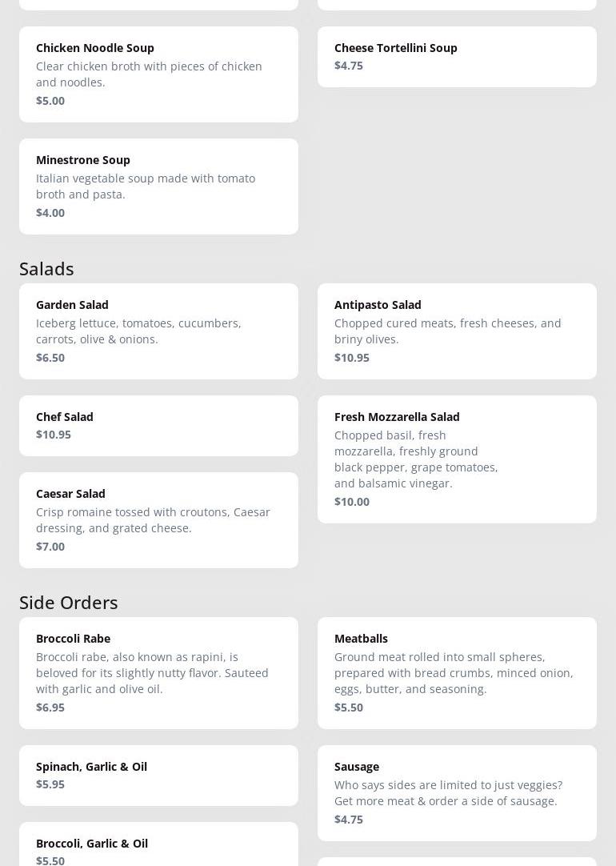
Task: Choose the Meatballs side order
Action: tap(457, 673)
